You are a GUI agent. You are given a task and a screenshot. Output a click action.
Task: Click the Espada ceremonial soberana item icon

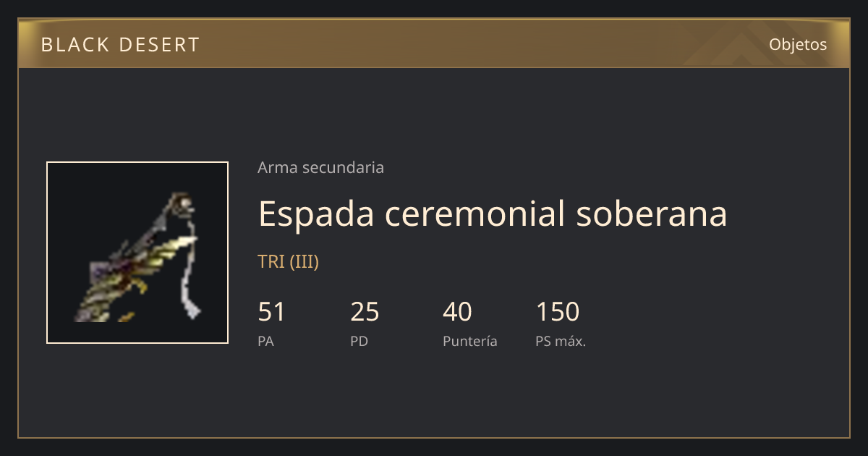tap(137, 253)
